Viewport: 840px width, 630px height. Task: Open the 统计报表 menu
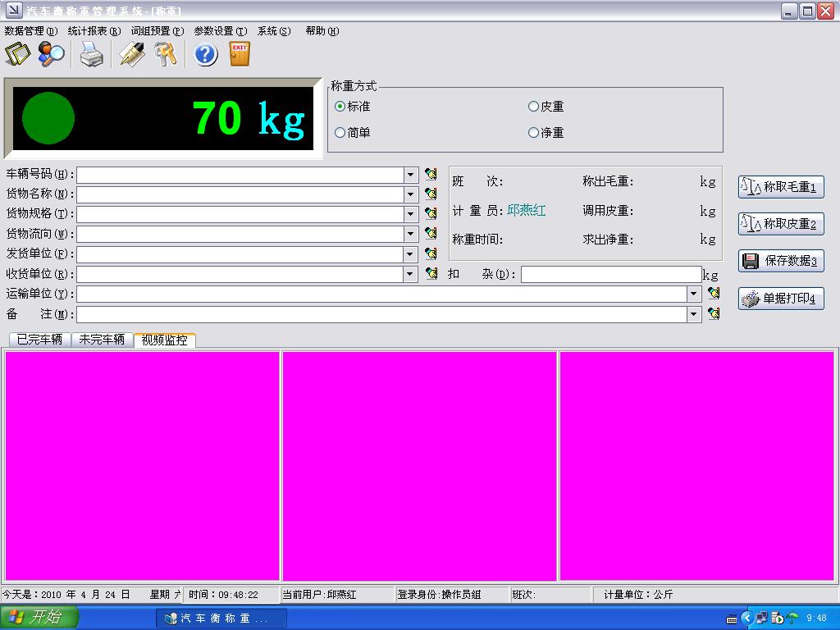(94, 31)
